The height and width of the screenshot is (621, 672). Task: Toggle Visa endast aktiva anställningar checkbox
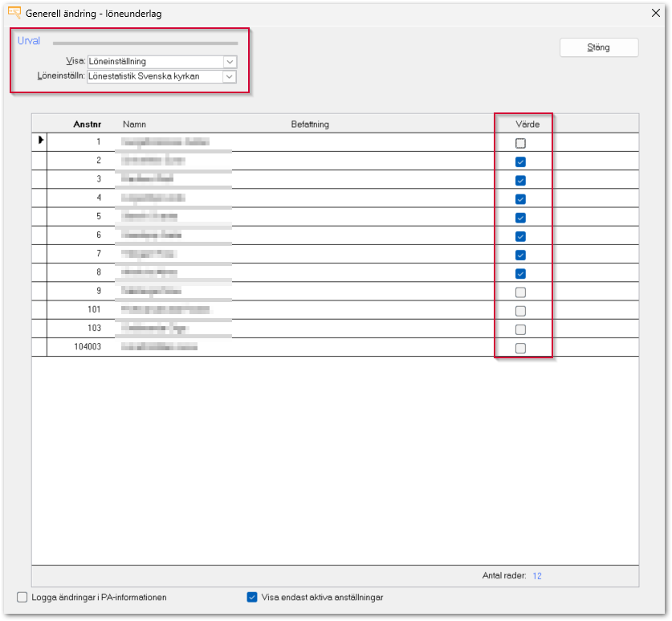[x=252, y=597]
